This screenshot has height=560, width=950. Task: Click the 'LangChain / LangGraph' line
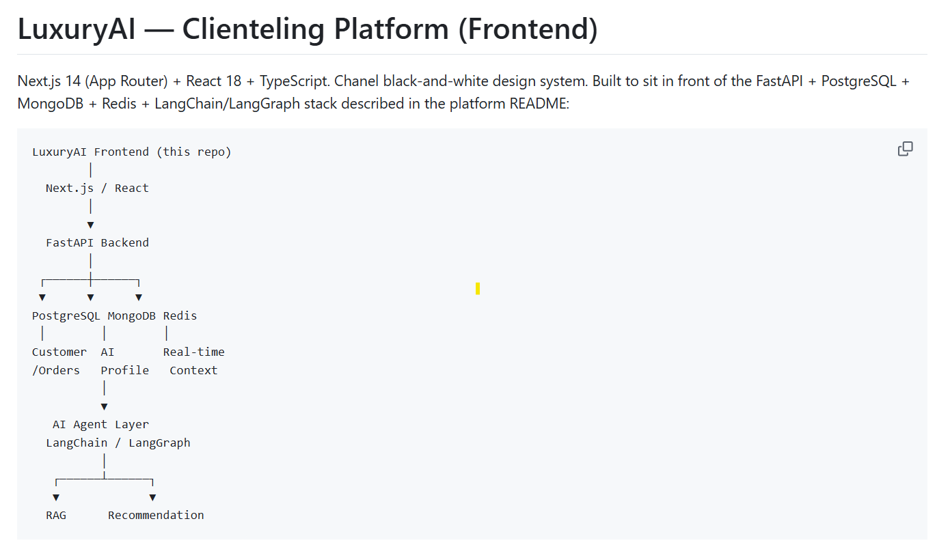(x=118, y=443)
